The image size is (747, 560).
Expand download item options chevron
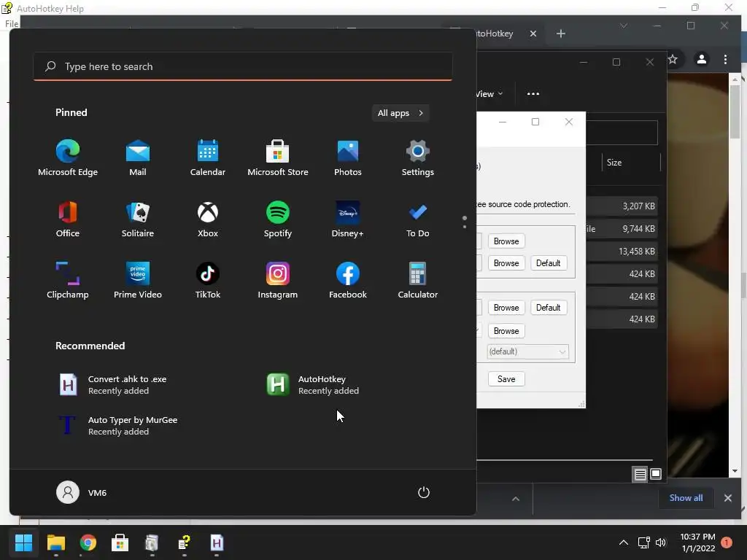point(516,499)
